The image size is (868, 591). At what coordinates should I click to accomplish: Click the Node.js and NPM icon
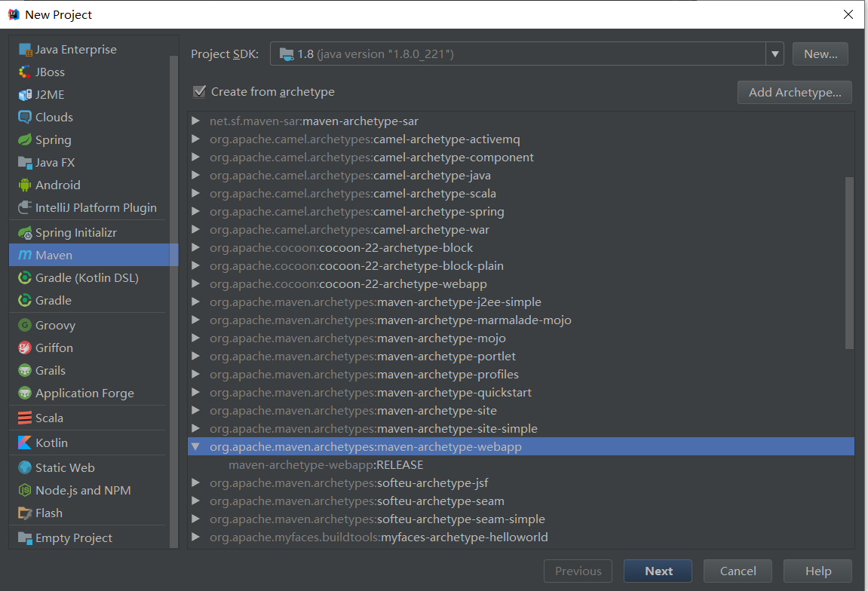coord(25,491)
